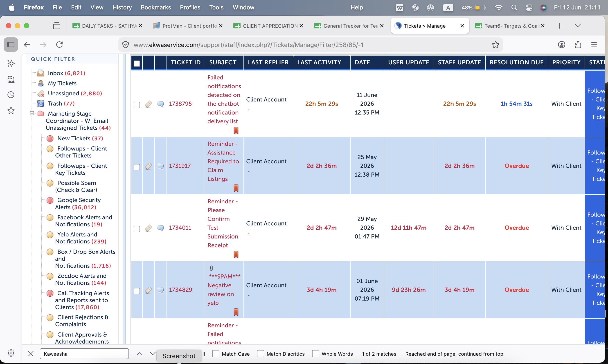Open New Tickets (37) filter
608x364 pixels.
tap(80, 138)
